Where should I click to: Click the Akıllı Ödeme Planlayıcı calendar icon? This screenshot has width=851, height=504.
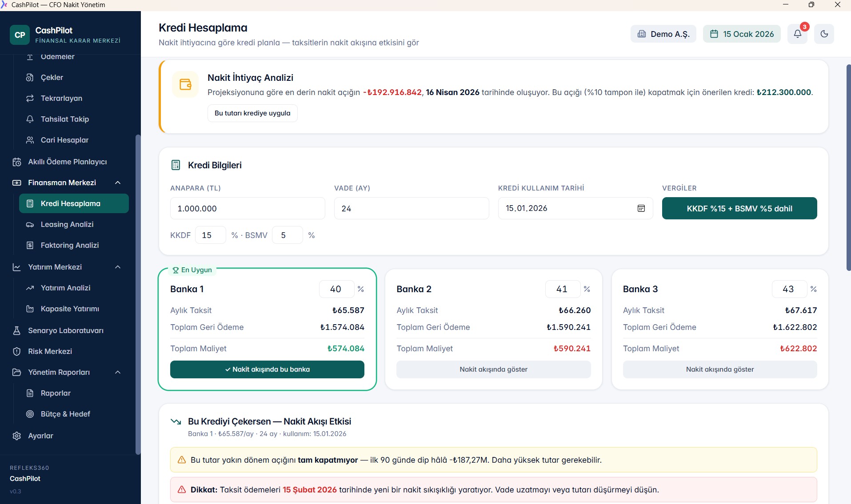pyautogui.click(x=17, y=162)
